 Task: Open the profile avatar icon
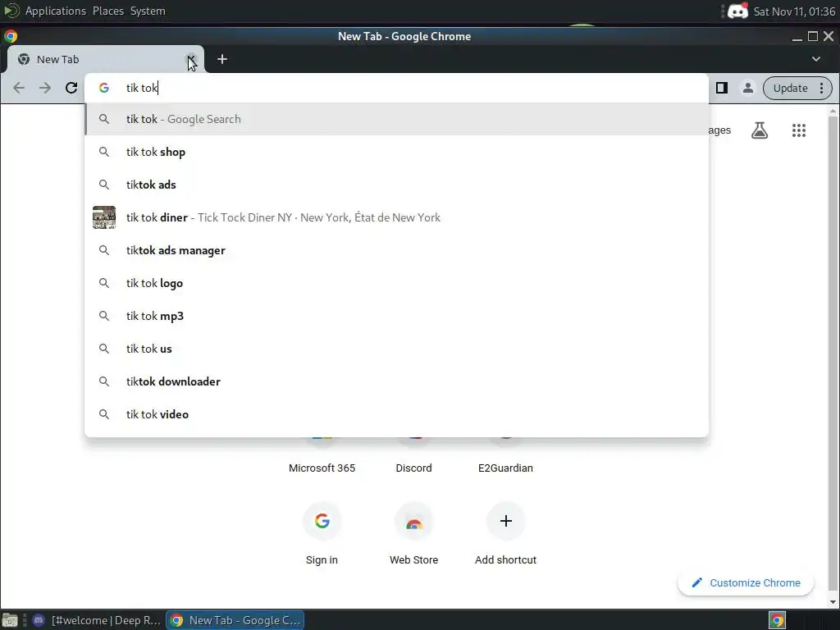748,88
